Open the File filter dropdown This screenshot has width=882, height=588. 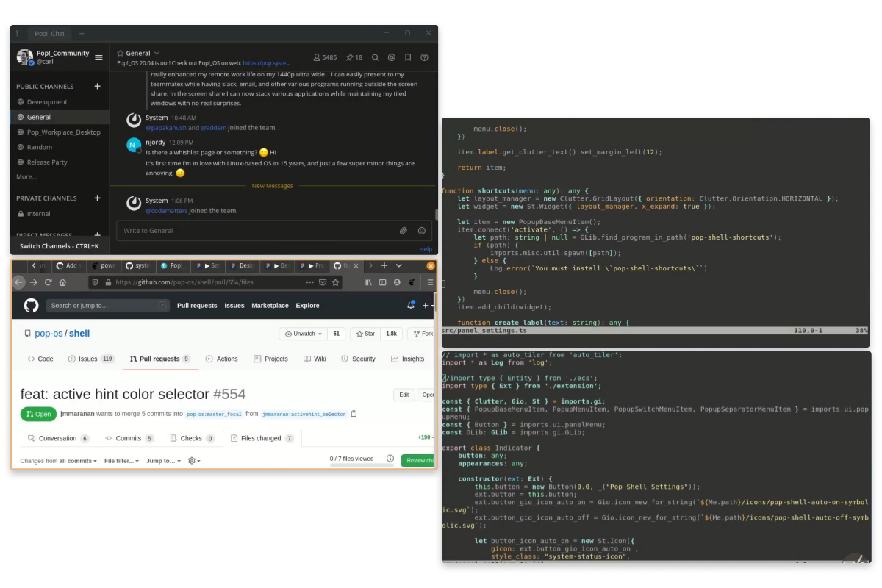coord(122,461)
